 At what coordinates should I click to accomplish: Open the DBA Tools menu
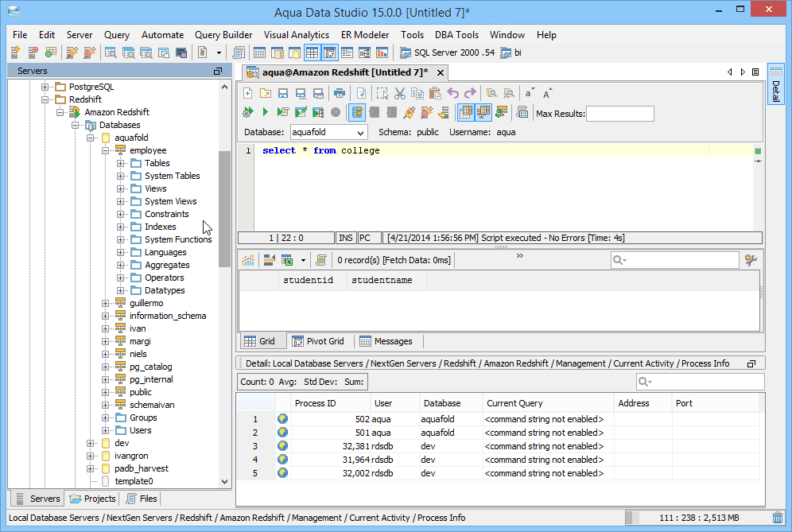click(x=456, y=35)
